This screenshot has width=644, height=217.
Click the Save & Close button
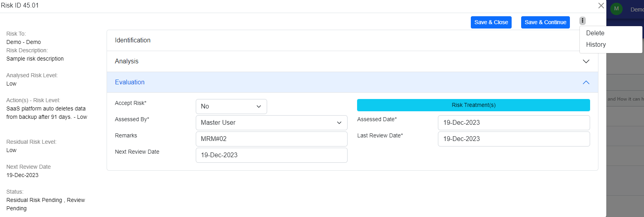click(x=491, y=23)
